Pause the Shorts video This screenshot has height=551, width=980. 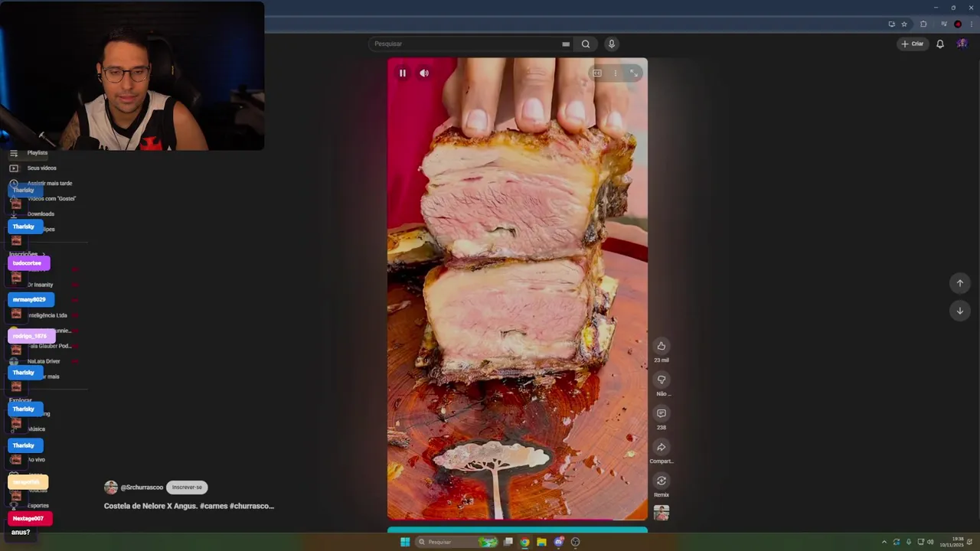pyautogui.click(x=402, y=73)
